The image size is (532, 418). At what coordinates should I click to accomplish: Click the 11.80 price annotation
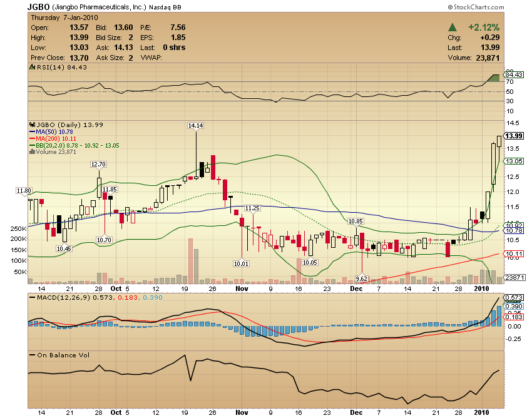coord(24,191)
